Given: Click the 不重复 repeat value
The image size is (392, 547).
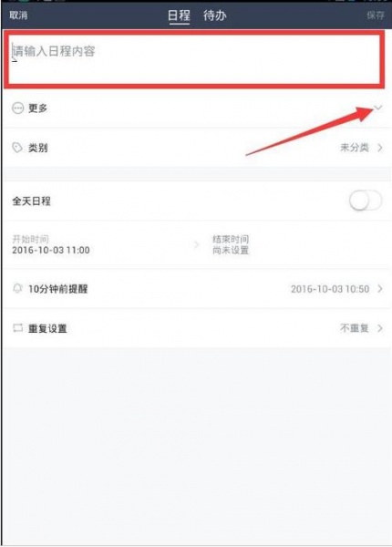Looking at the screenshot, I should (355, 328).
